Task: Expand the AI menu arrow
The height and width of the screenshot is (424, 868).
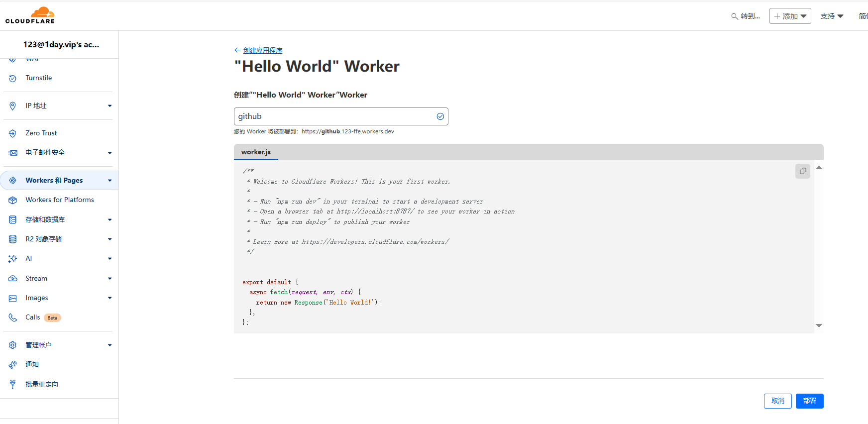Action: click(109, 259)
